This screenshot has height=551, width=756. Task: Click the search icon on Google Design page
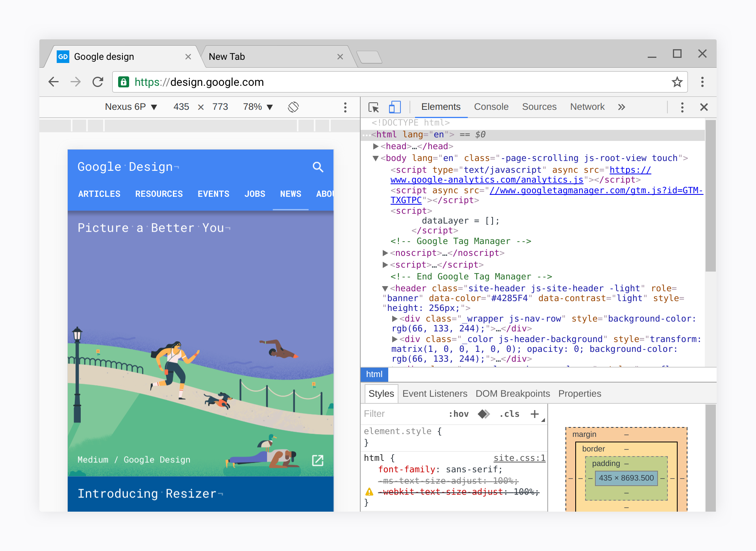tap(318, 167)
